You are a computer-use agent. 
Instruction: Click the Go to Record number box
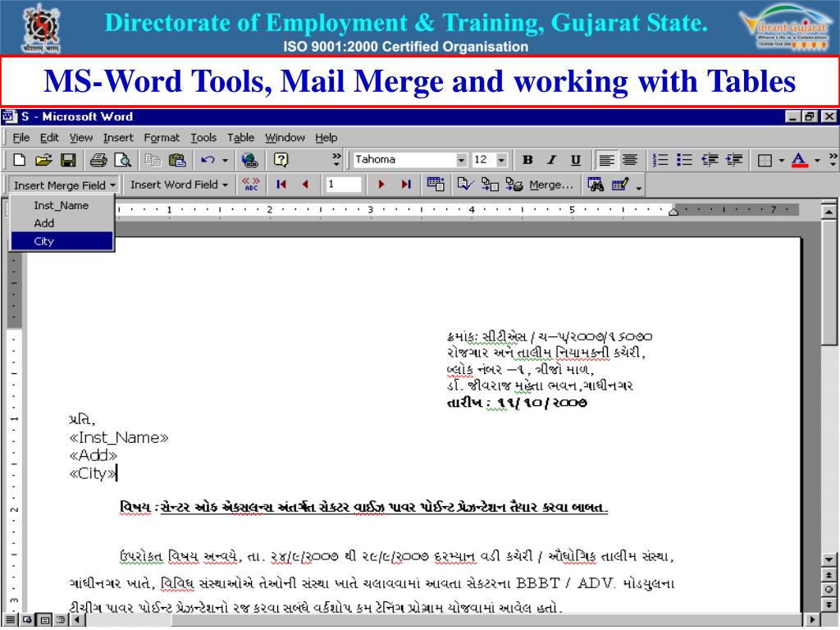[x=344, y=185]
